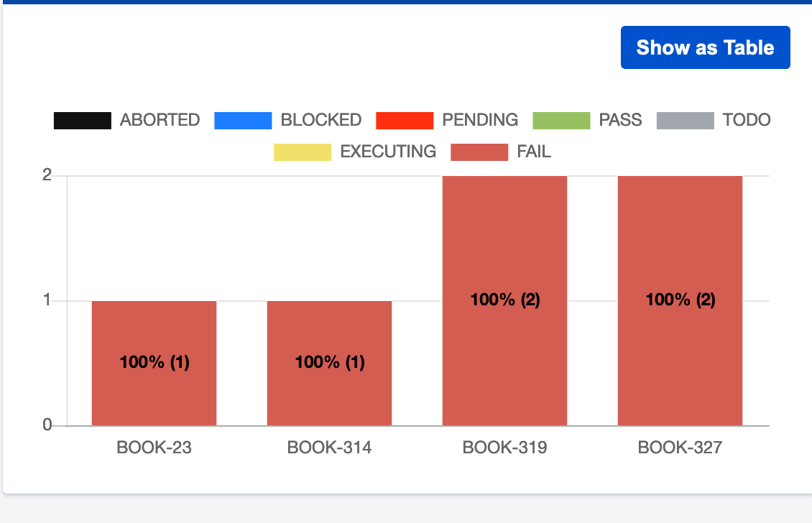Click the red PENDING legend swatch
The image size is (812, 523).
click(x=403, y=120)
